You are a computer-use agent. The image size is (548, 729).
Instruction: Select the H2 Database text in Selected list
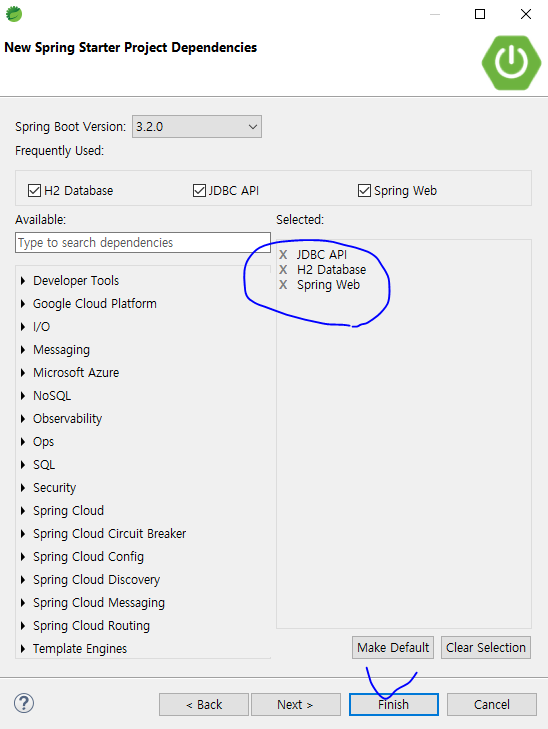coord(331,270)
